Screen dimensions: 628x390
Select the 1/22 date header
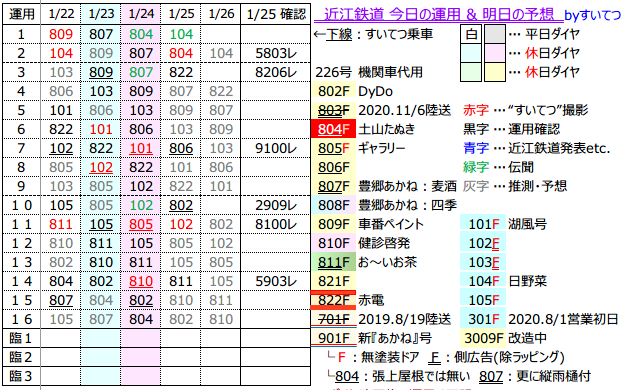(61, 14)
